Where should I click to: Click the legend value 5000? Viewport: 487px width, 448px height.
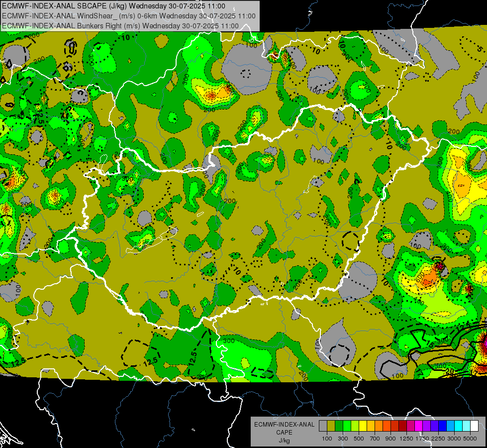point(470,439)
